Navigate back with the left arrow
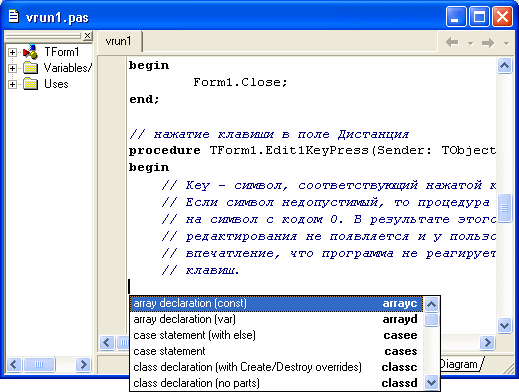 [452, 43]
